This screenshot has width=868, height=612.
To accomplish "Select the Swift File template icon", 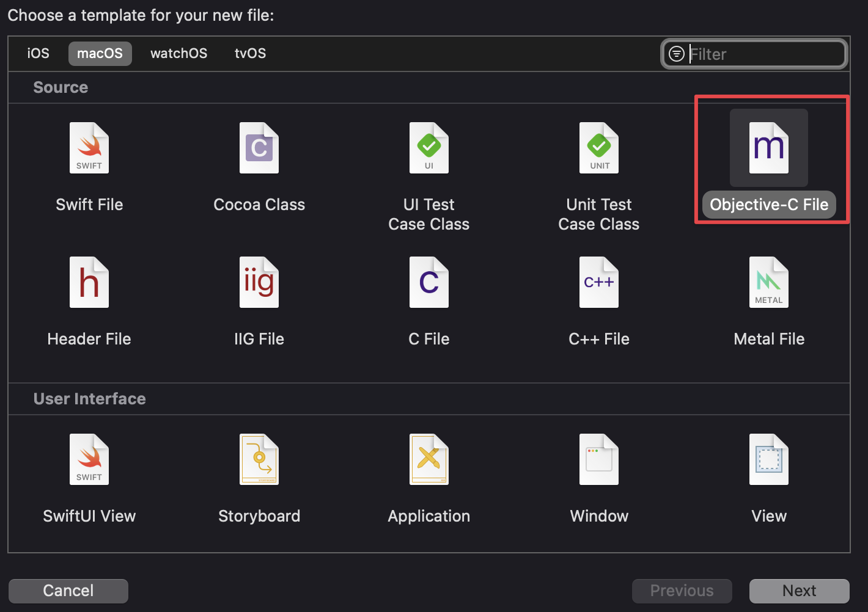I will 89,148.
